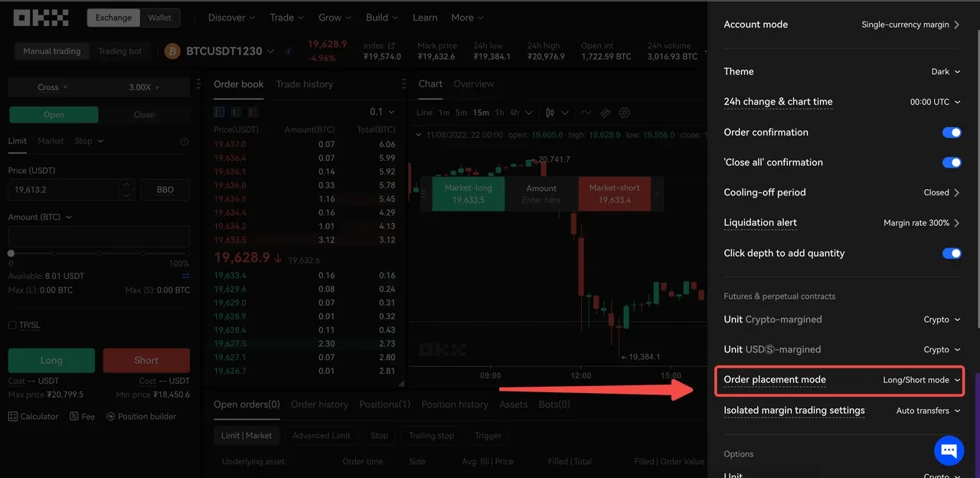Open the BTCUSDT1230 pair selector

pos(230,51)
